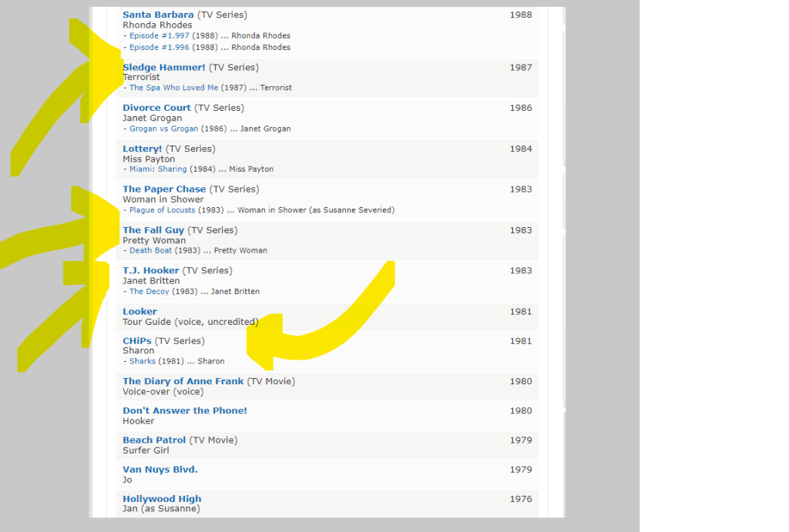The height and width of the screenshot is (532, 789).
Task: Go to Divorce Court series page
Action: pyautogui.click(x=156, y=108)
